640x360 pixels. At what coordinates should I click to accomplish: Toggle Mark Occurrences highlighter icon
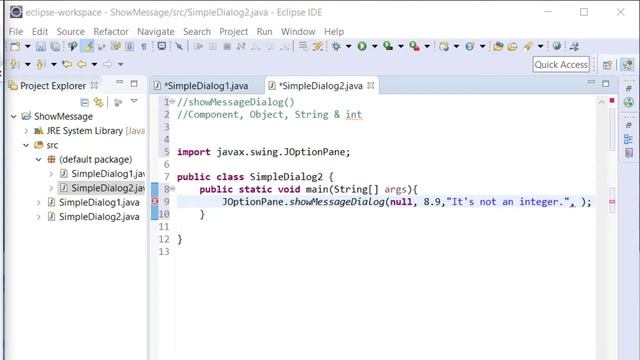coord(88,47)
